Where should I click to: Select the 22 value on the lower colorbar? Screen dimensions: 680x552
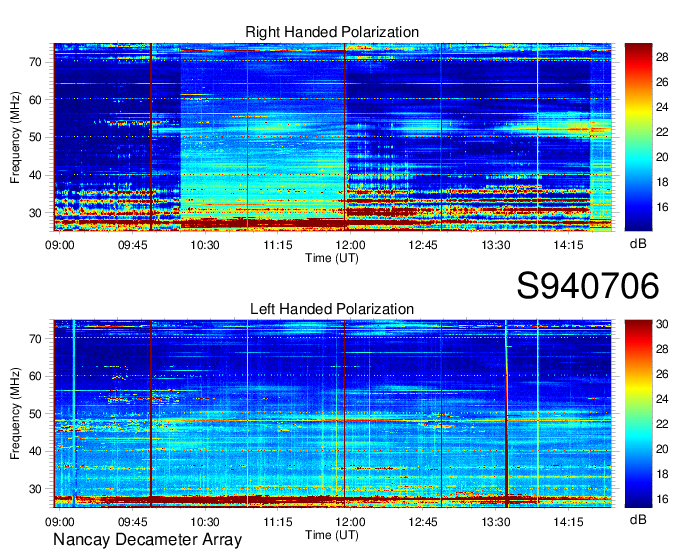click(x=662, y=424)
